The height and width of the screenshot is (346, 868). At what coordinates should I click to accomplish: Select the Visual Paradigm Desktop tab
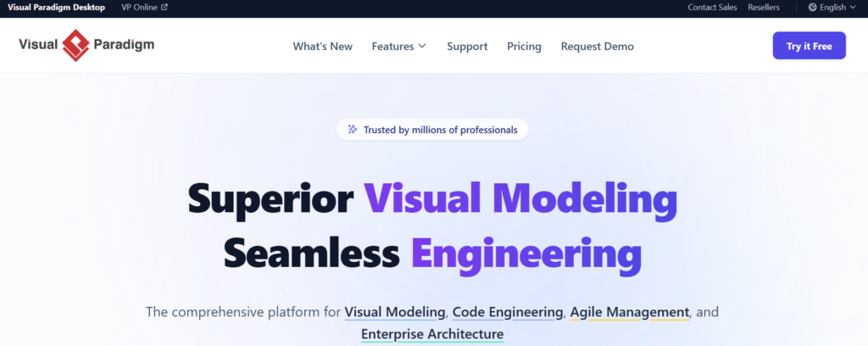pyautogui.click(x=57, y=7)
